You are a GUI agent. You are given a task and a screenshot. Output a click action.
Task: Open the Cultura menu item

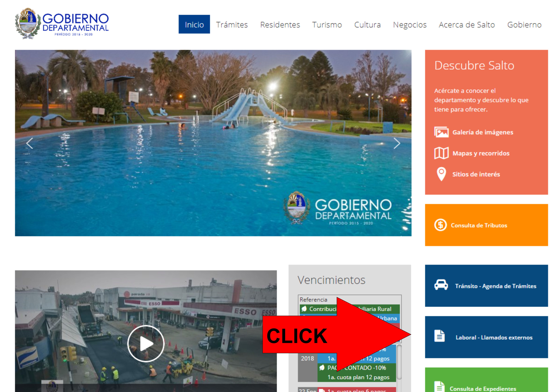367,25
